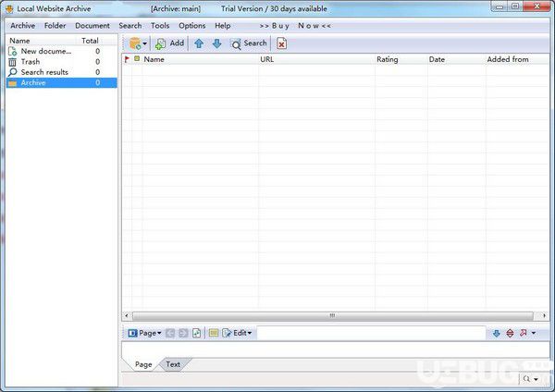555x392 pixels.
Task: Click the red open-external arrow icon
Action: 524,333
